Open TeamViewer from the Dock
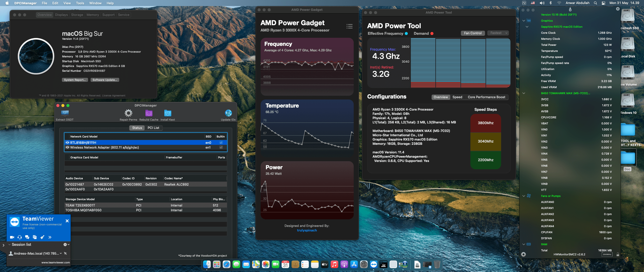 pos(374,264)
